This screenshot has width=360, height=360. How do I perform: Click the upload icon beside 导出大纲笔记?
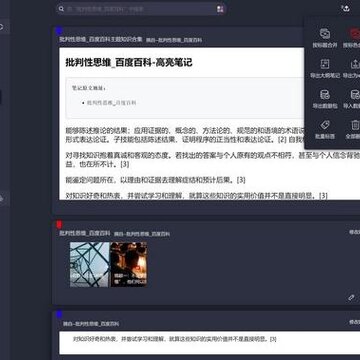355,64
